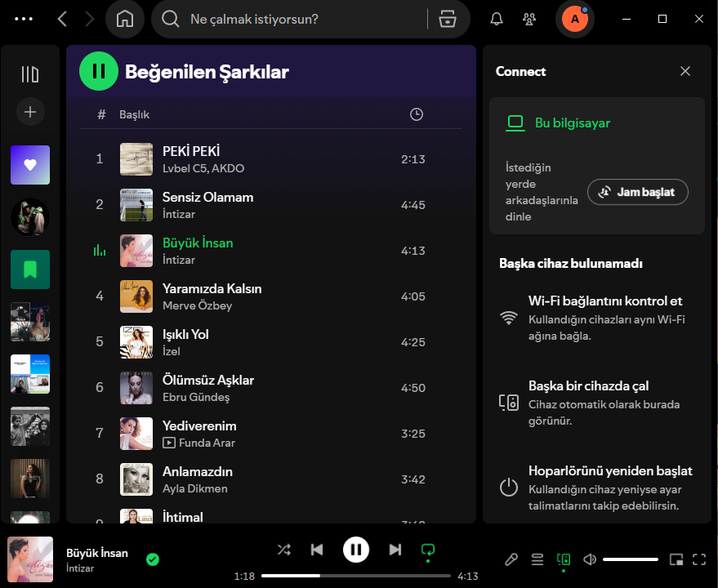Open the profile avatar 'A' menu

pyautogui.click(x=575, y=19)
